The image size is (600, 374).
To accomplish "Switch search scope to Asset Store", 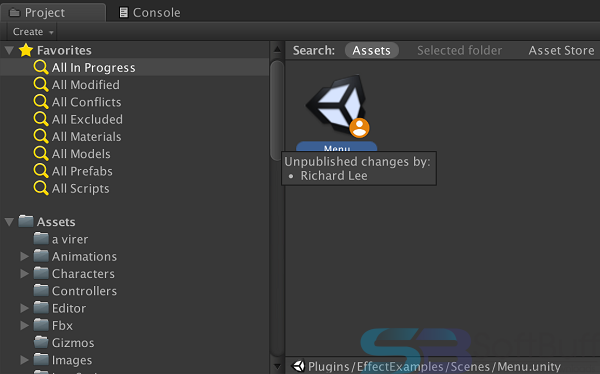I will [561, 50].
